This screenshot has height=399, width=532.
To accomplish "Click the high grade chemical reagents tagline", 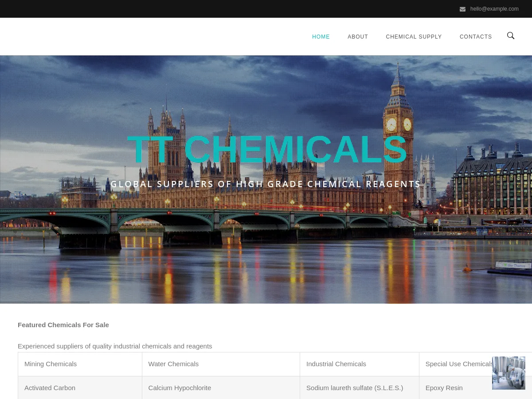I will [x=266, y=184].
